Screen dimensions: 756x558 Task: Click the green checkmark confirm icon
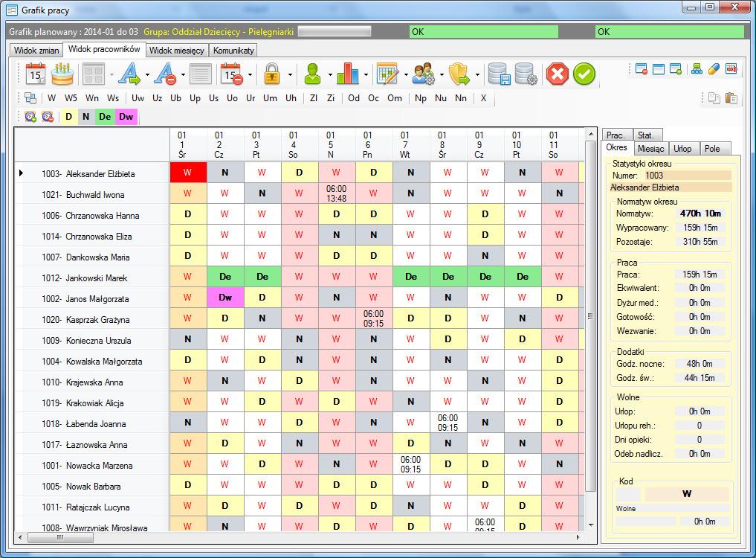[584, 74]
